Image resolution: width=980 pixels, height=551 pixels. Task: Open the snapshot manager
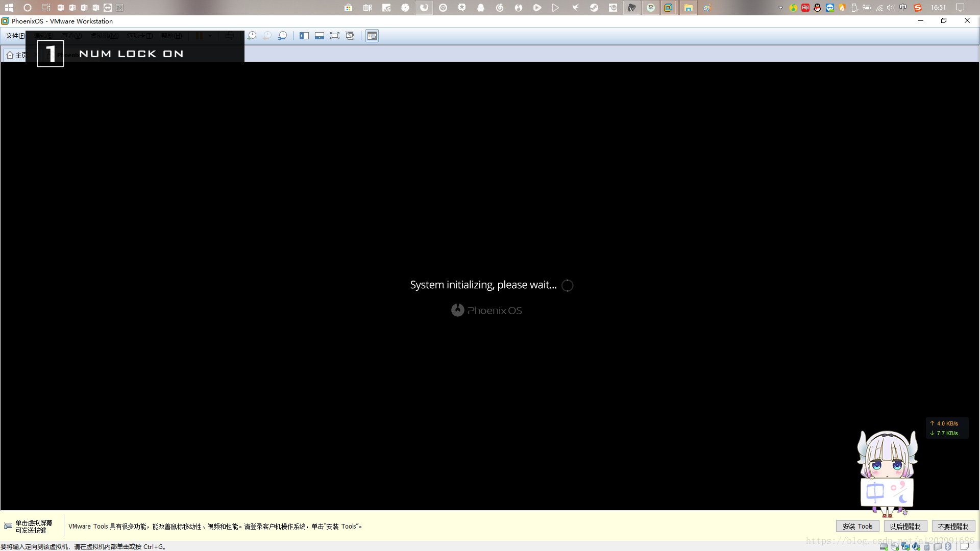click(282, 36)
